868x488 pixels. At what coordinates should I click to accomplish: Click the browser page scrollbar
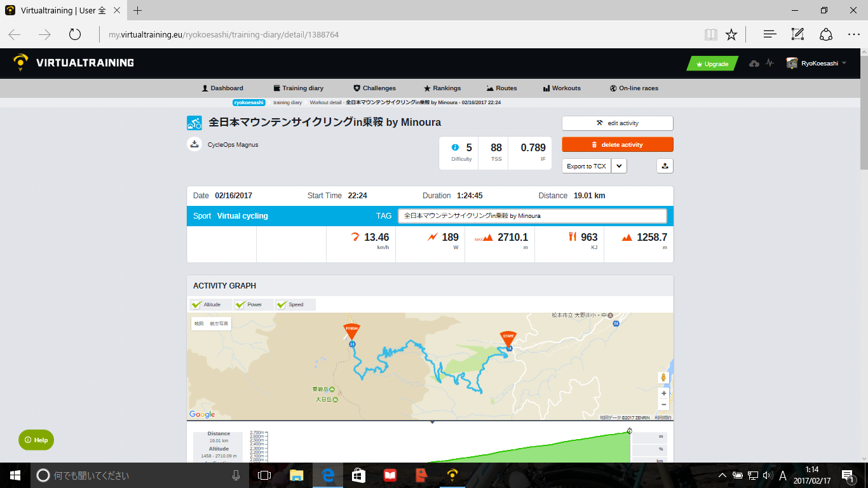coord(863,112)
